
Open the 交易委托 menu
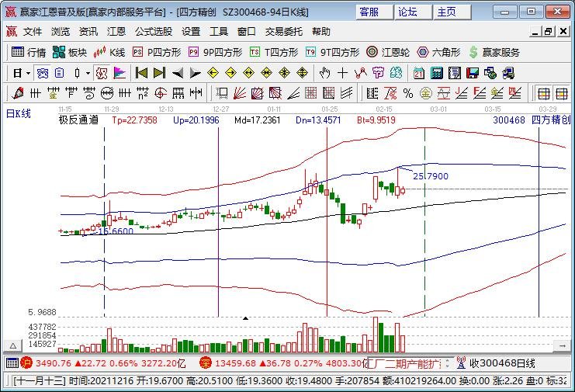284,32
